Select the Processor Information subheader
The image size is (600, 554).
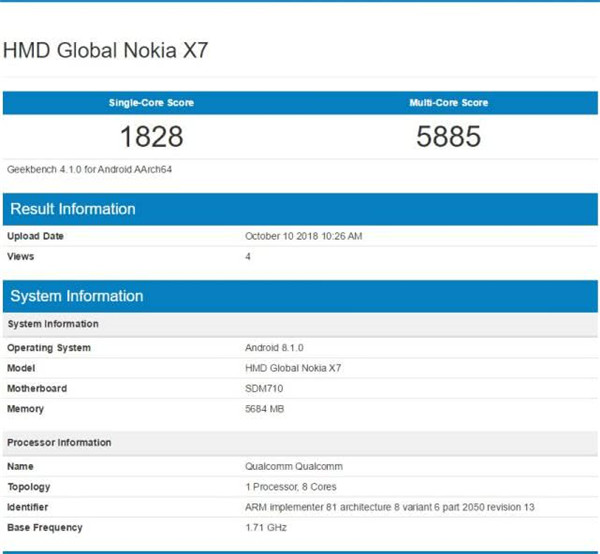coord(59,442)
